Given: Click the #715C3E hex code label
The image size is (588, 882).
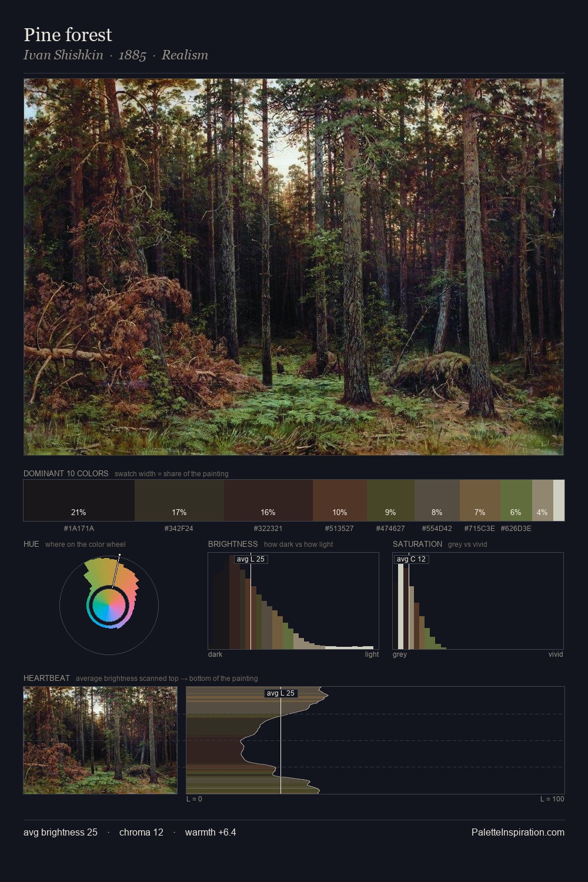Looking at the screenshot, I should tap(479, 529).
